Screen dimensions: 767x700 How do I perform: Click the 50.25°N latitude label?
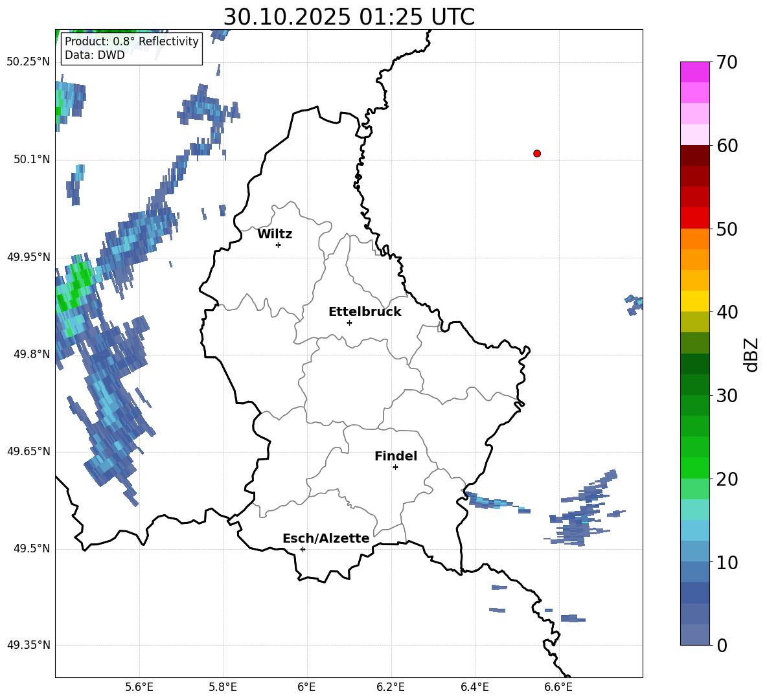29,62
